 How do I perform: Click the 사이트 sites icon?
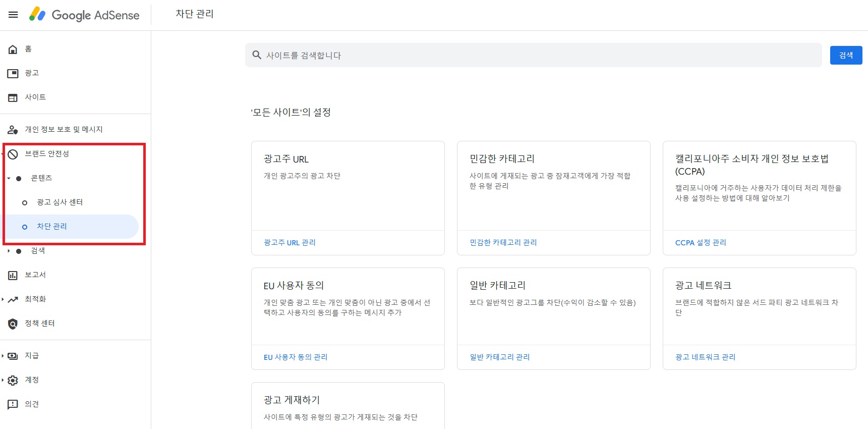click(13, 98)
